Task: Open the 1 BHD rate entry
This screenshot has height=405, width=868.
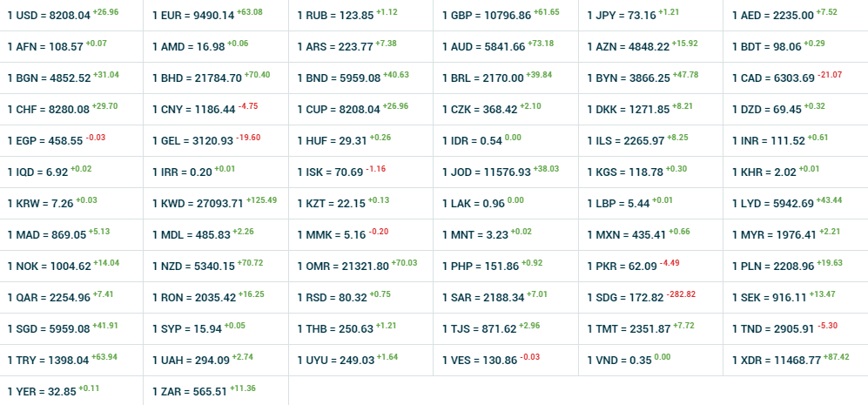Action: point(211,78)
